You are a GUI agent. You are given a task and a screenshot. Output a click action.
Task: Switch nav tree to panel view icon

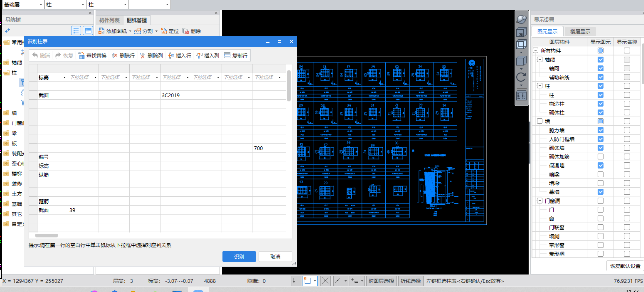coord(88,31)
